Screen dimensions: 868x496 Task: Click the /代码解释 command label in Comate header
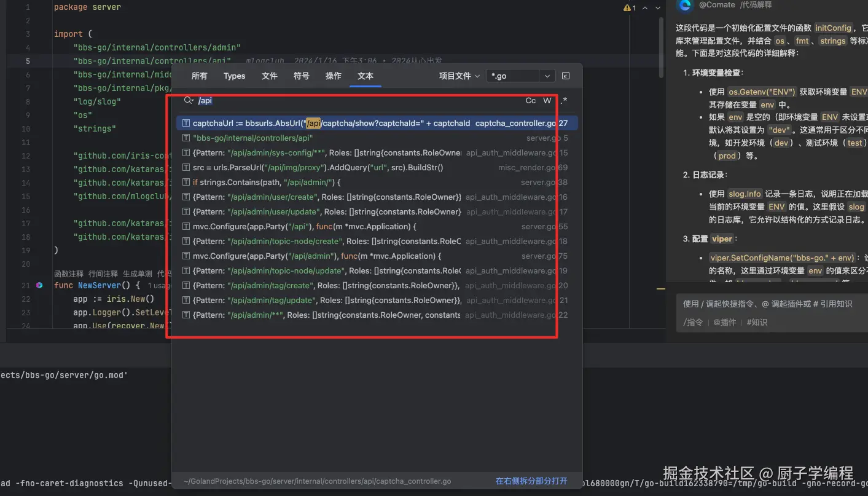[x=756, y=5]
